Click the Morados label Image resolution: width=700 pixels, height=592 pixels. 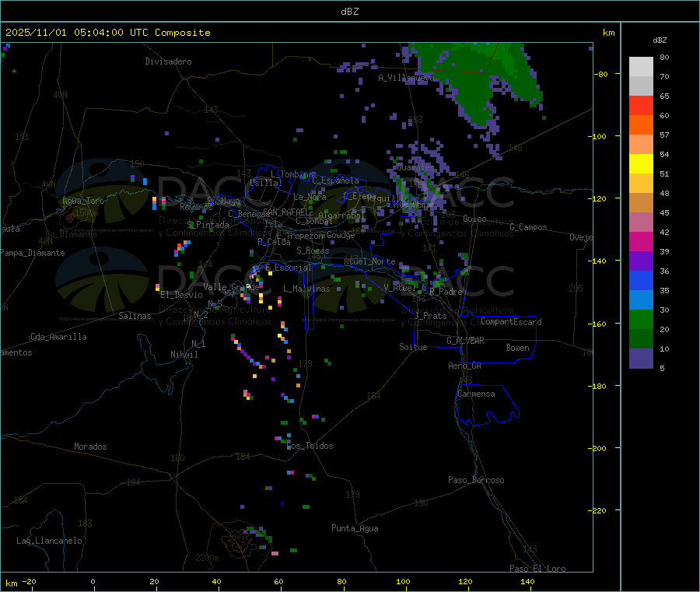tap(90, 447)
